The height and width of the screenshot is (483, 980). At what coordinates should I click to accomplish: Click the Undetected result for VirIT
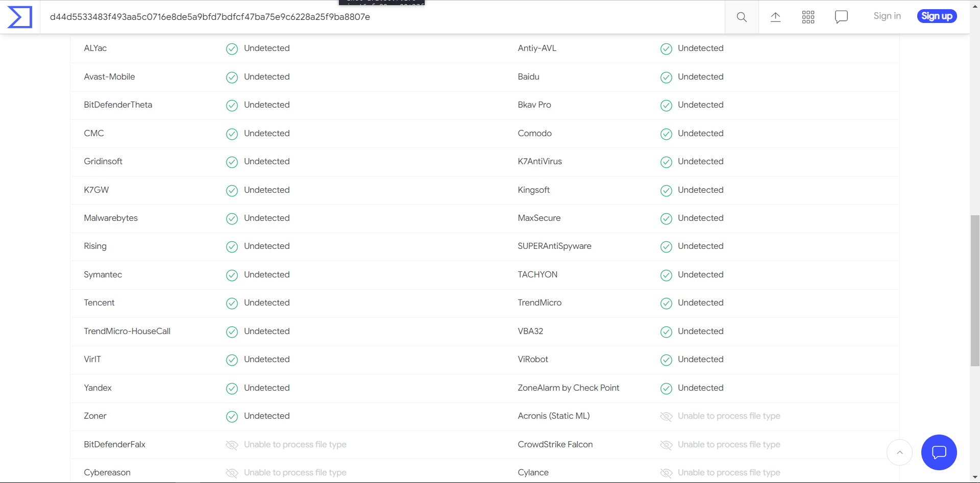[267, 359]
